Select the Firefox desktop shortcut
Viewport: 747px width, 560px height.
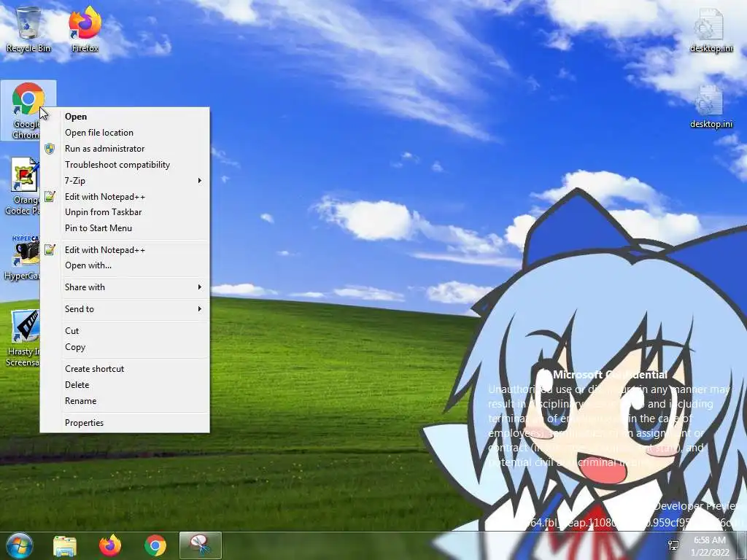click(x=85, y=29)
